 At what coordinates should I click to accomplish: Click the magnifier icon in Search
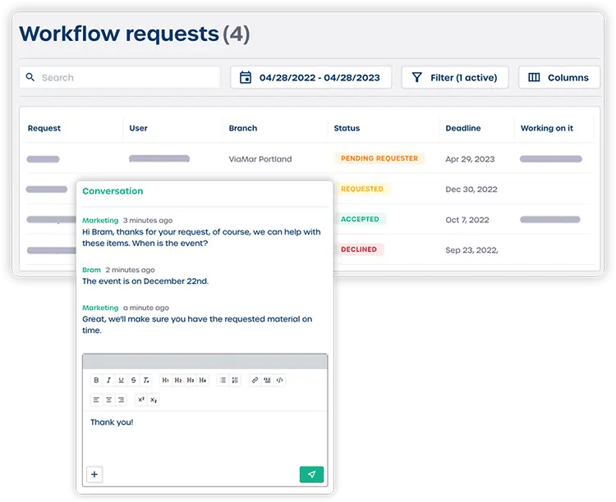(30, 77)
